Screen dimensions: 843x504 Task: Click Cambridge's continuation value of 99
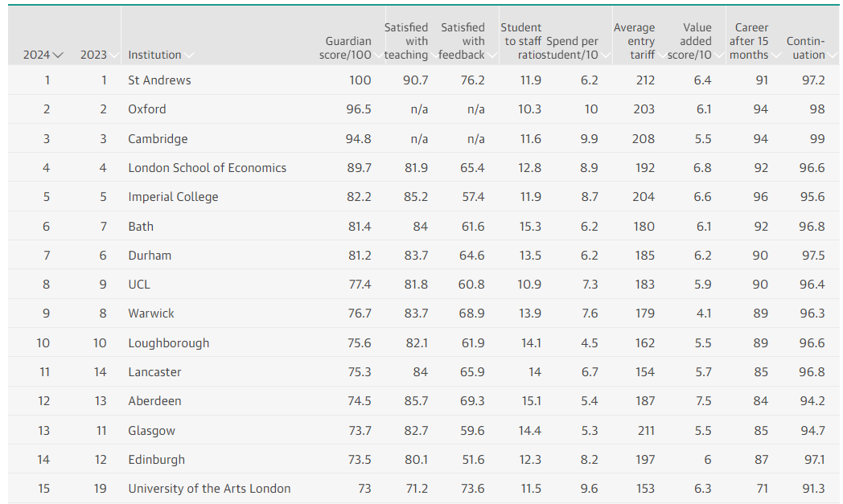817,139
